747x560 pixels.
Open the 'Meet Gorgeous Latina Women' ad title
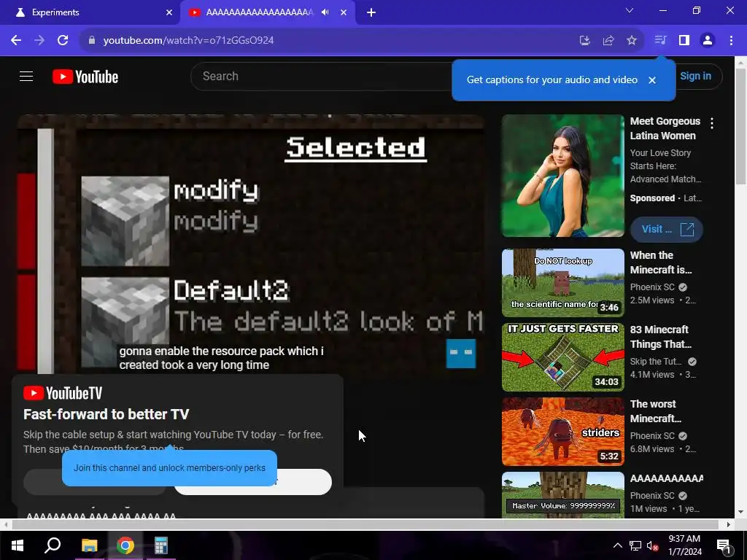pos(665,128)
